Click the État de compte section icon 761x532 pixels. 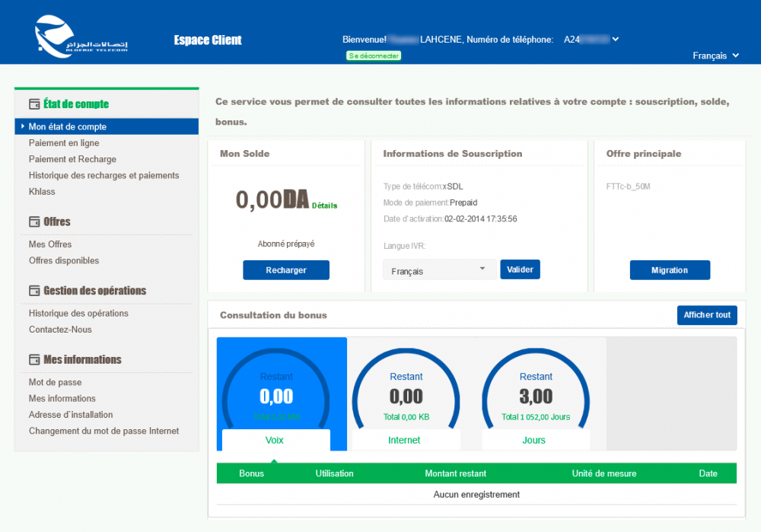pos(34,104)
